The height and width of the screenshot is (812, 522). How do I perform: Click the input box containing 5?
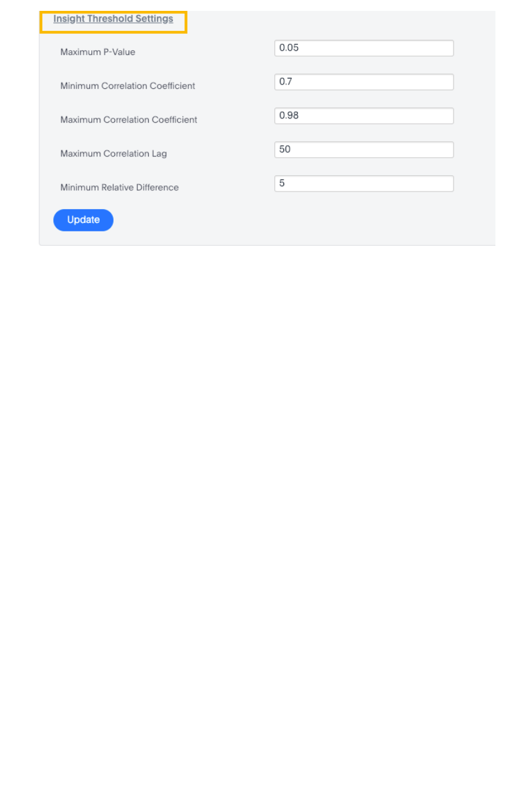pyautogui.click(x=364, y=184)
